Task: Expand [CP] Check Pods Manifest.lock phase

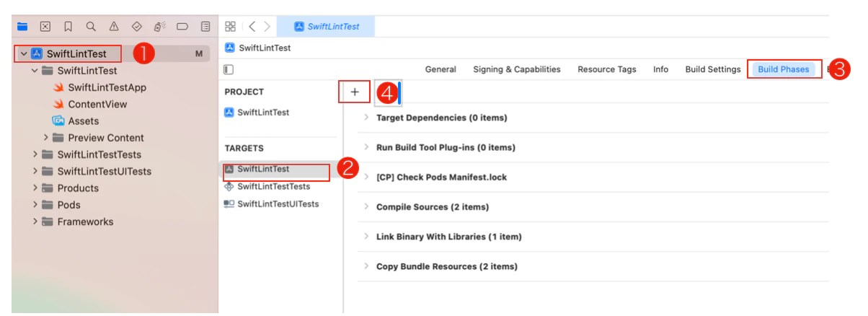Action: click(366, 177)
